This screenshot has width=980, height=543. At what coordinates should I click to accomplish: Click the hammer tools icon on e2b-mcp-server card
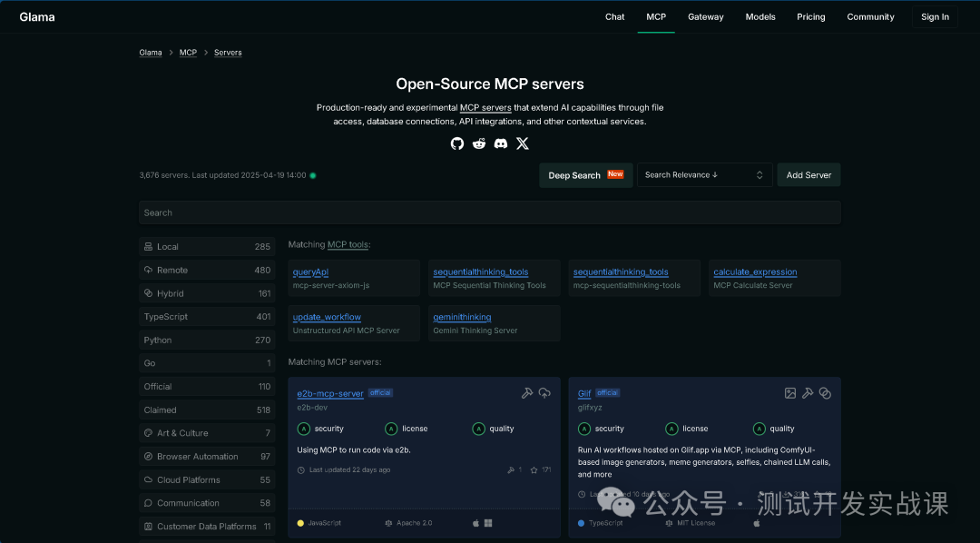click(x=527, y=393)
